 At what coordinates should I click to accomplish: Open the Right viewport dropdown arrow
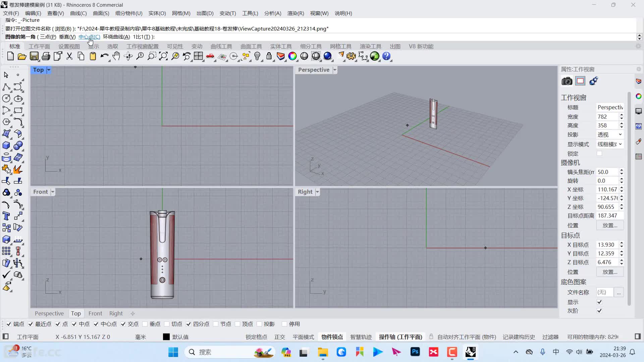(317, 192)
